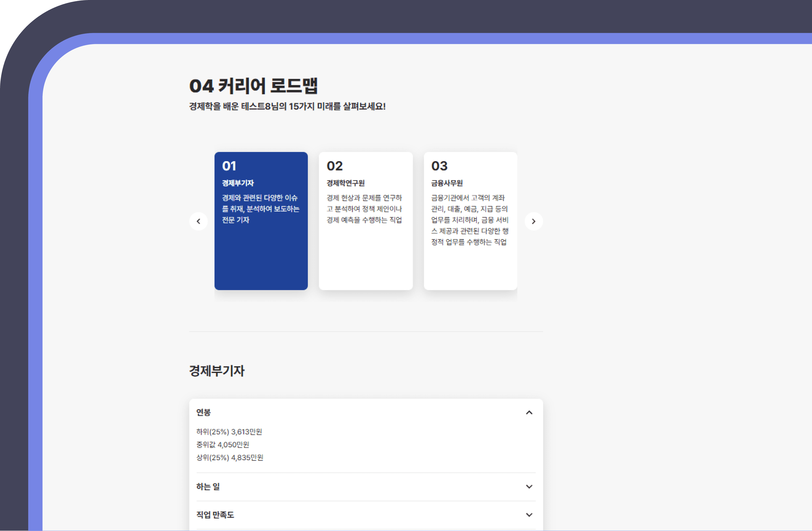The height and width of the screenshot is (531, 812).
Task: Toggle the 연봉 accordion header label
Action: 204,413
